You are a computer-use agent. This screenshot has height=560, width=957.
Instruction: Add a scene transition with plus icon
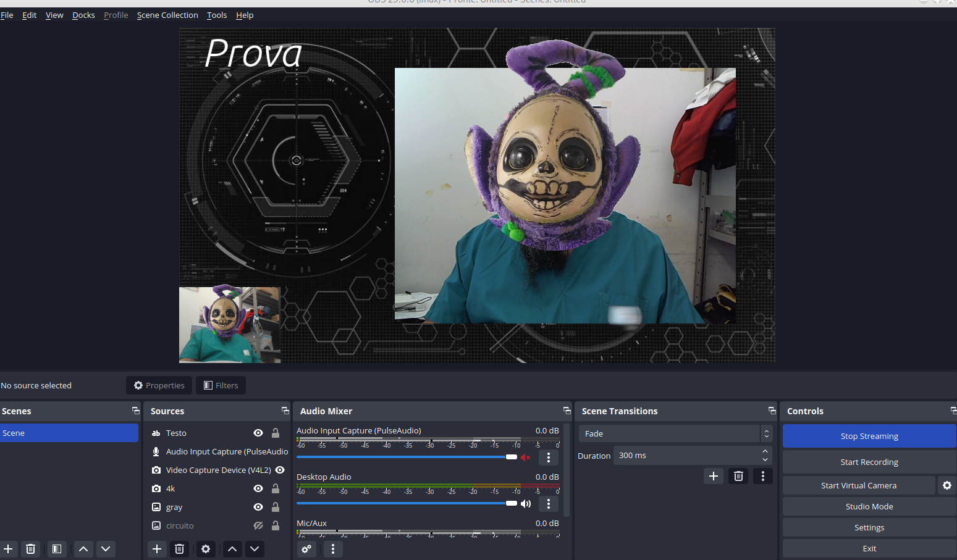pos(714,476)
